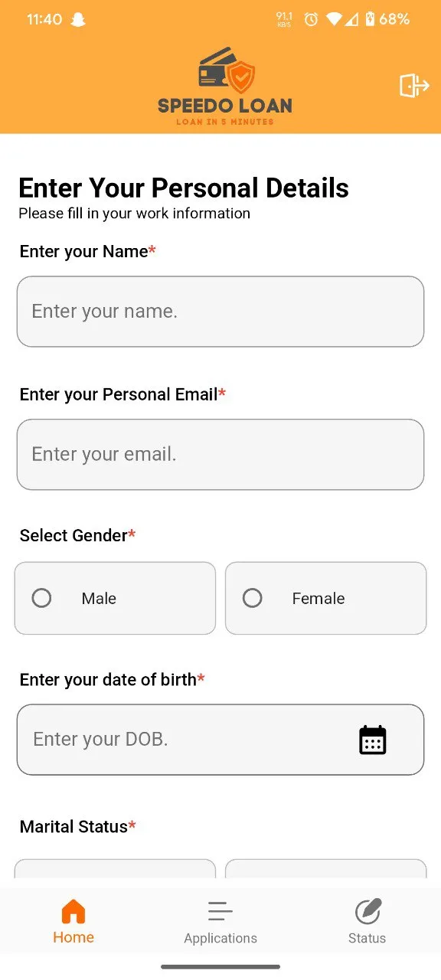The height and width of the screenshot is (980, 441).
Task: Tap the logout icon in header
Action: (414, 85)
